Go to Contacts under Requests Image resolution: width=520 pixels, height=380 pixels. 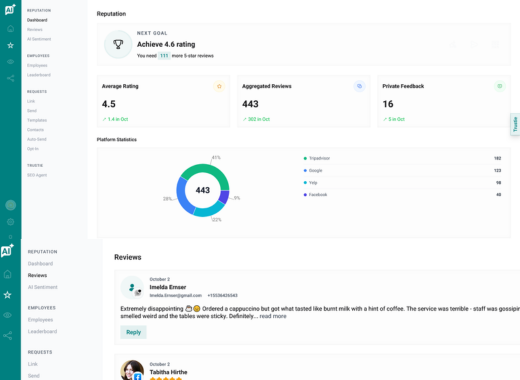[35, 130]
